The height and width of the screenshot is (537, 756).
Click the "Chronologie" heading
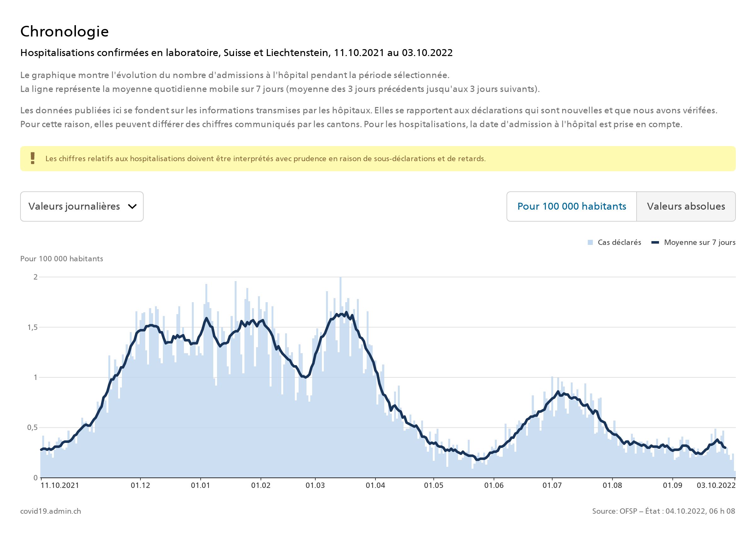pyautogui.click(x=65, y=32)
